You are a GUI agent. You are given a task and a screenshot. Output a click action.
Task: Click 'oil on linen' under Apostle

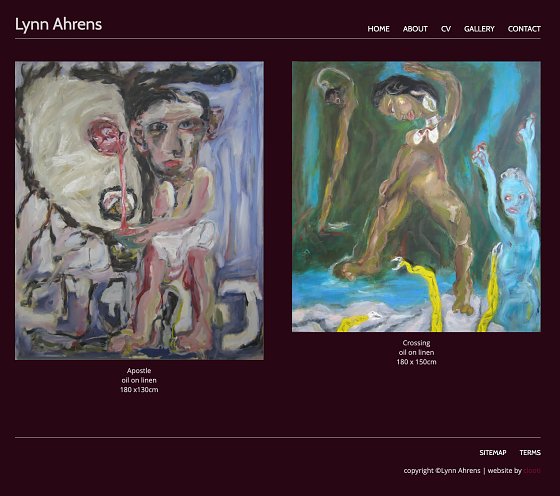pos(139,380)
